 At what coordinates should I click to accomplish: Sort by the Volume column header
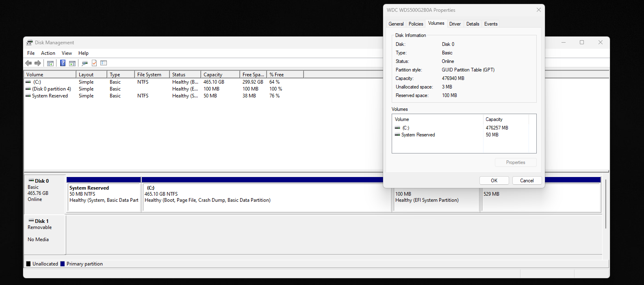[50, 75]
